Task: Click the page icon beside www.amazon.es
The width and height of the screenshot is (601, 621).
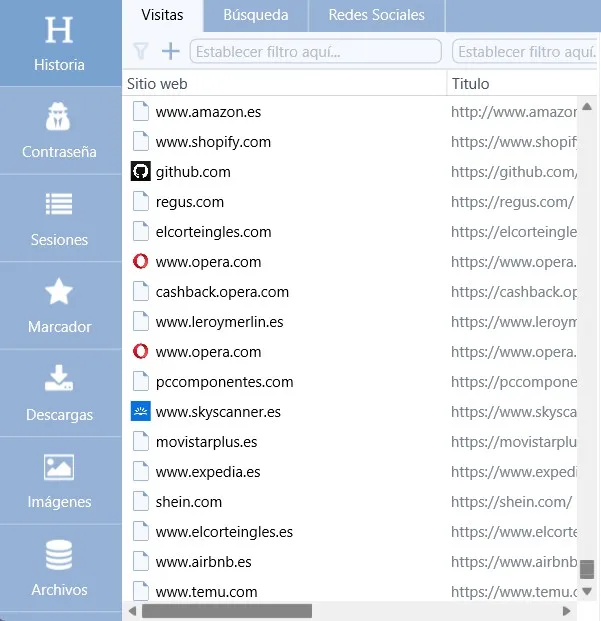Action: pos(141,111)
